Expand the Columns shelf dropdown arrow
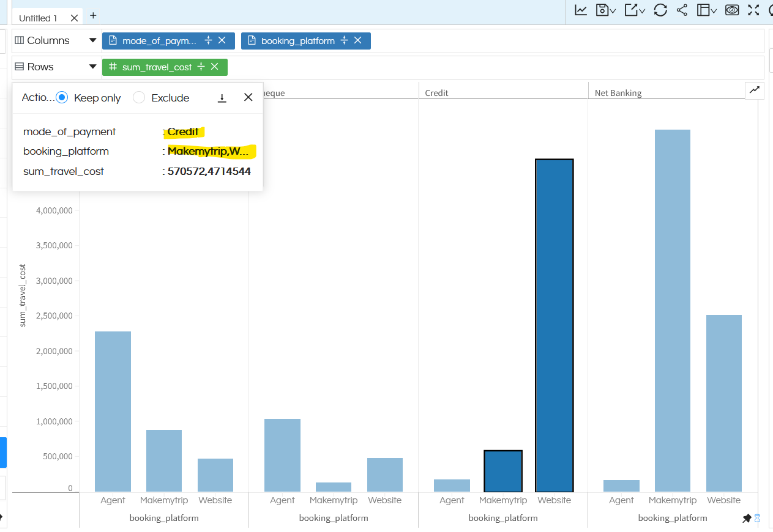This screenshot has height=532, width=773. 93,41
